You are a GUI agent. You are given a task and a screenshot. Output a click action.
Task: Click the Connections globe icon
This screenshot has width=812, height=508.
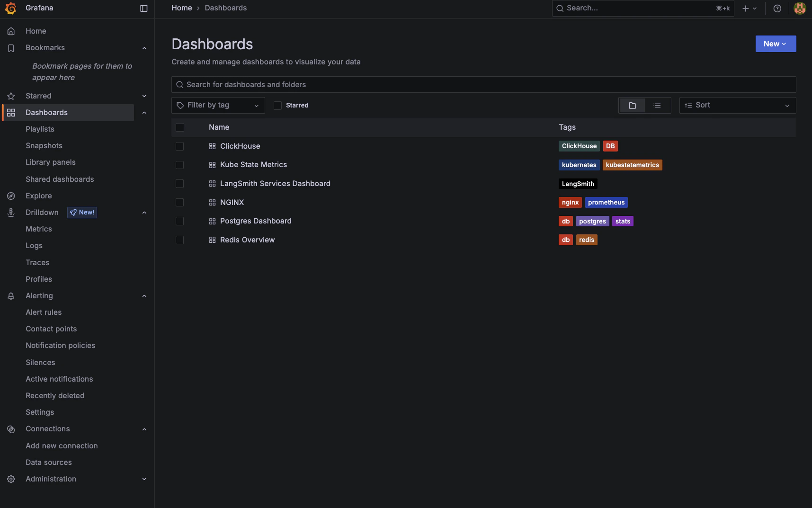point(11,429)
